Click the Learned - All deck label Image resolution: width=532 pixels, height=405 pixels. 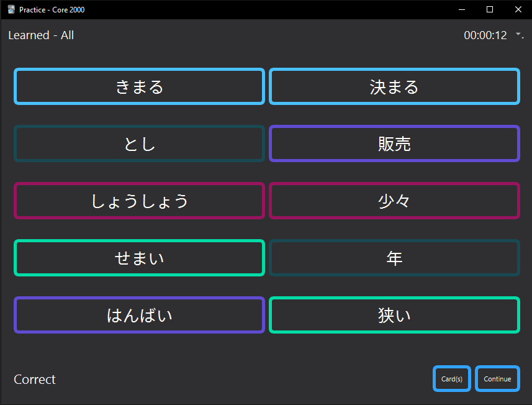click(x=41, y=35)
